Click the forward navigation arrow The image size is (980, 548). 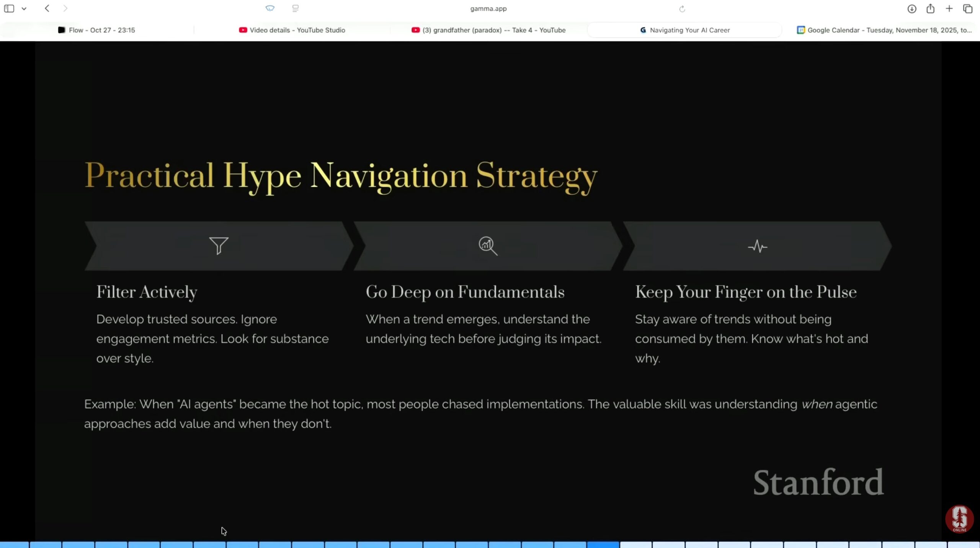click(x=65, y=8)
